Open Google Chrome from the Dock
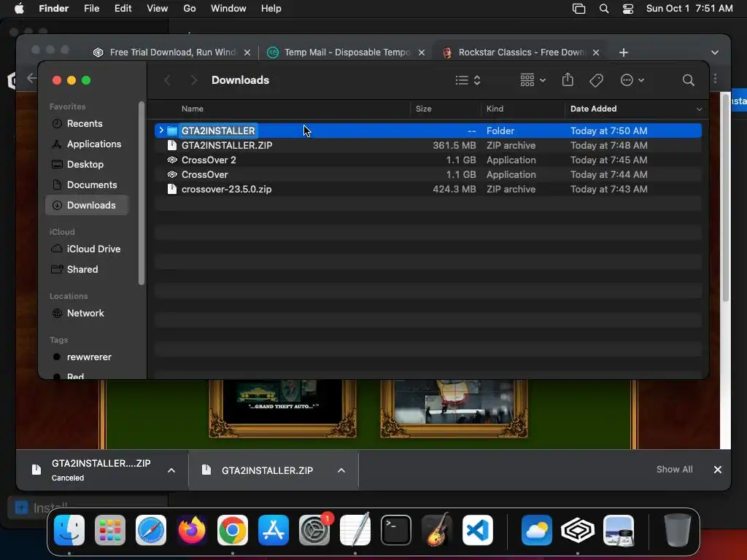This screenshot has height=560, width=747. point(233,530)
